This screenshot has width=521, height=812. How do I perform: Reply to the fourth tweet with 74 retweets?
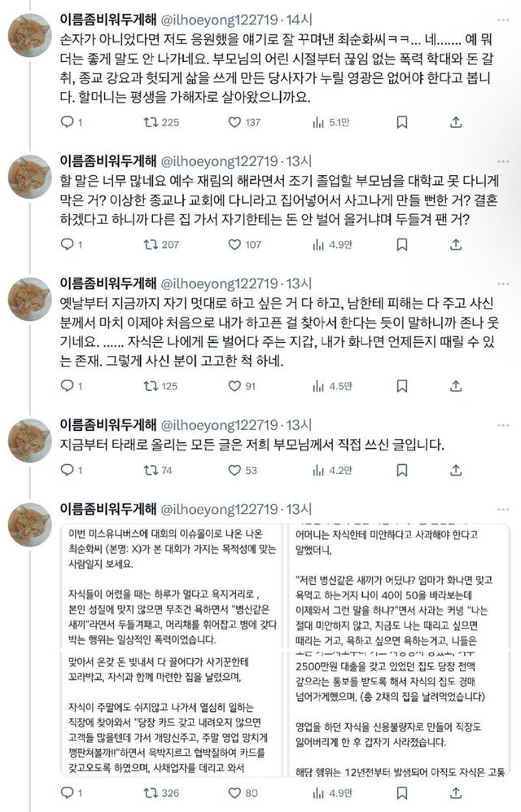pyautogui.click(x=68, y=470)
